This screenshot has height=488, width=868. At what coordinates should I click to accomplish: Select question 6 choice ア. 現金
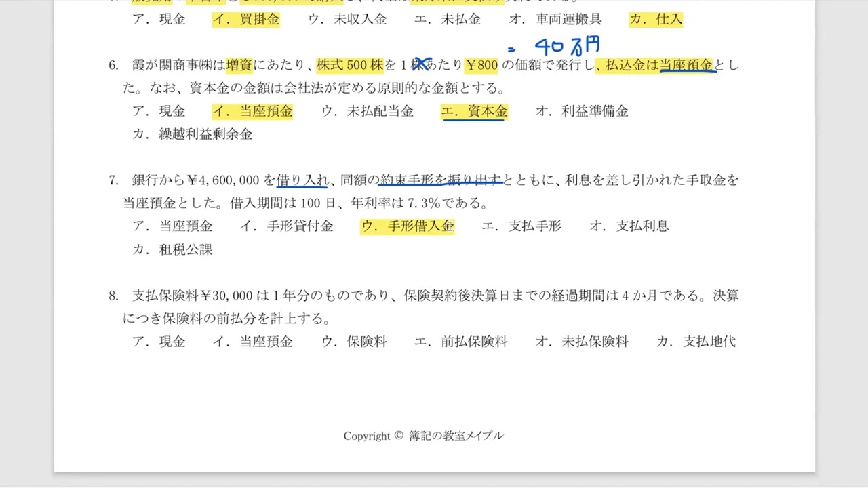pyautogui.click(x=159, y=111)
